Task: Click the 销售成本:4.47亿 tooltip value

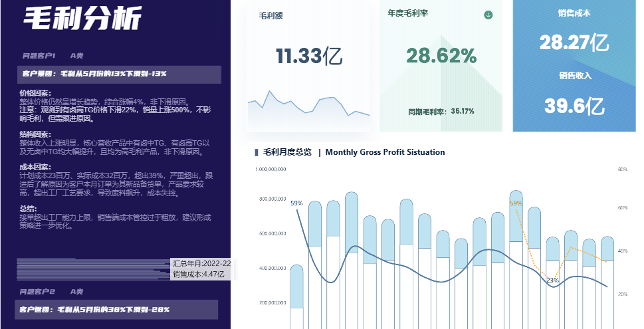Action: point(198,274)
